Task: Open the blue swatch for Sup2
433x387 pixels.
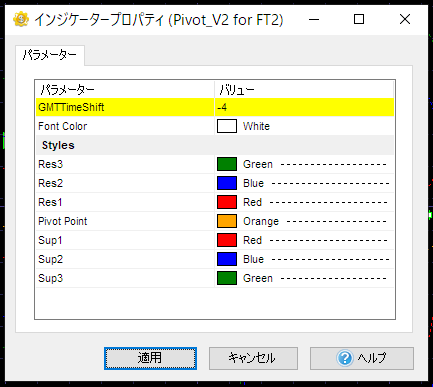Action: [x=227, y=259]
